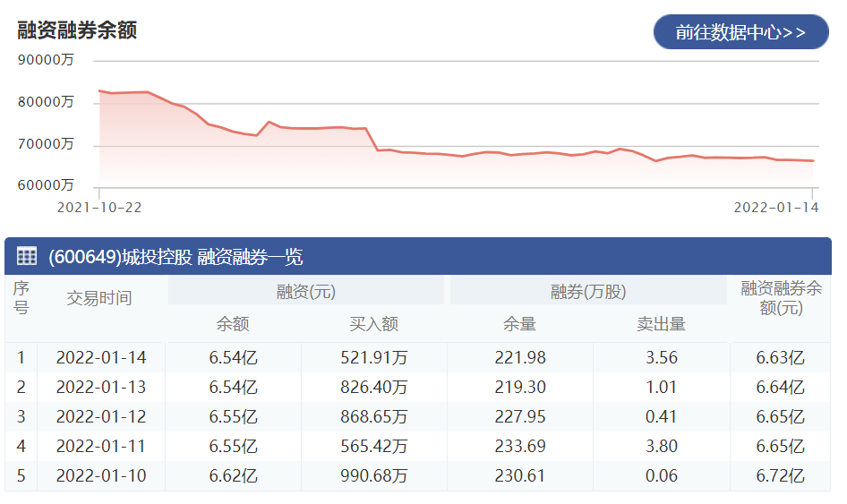Click the 565.42万 buy amount cell

pyautogui.click(x=373, y=446)
